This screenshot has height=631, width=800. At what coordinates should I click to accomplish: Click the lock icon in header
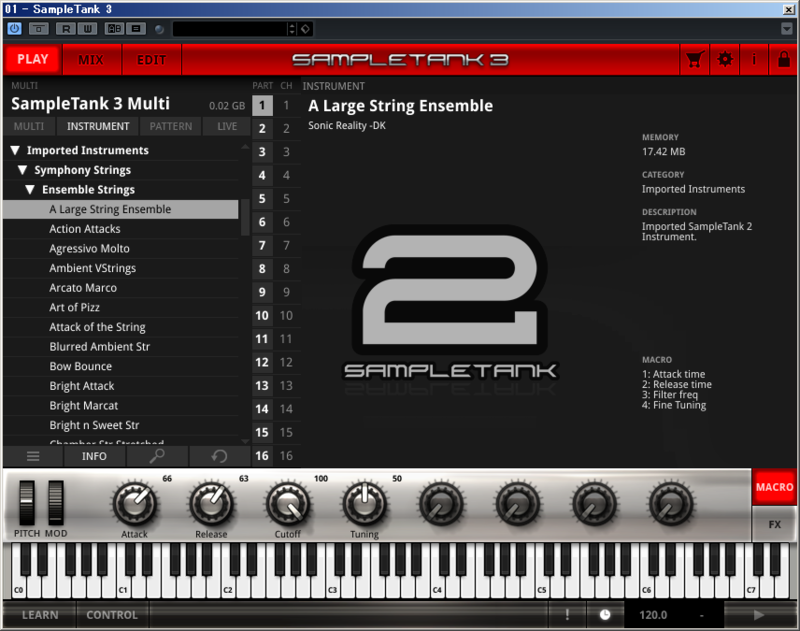coord(784,60)
